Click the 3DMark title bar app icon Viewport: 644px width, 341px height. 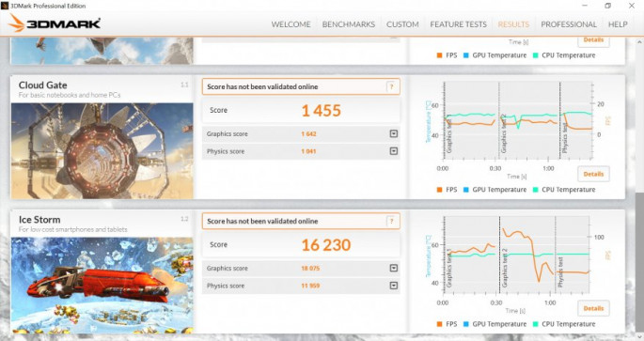[5, 6]
